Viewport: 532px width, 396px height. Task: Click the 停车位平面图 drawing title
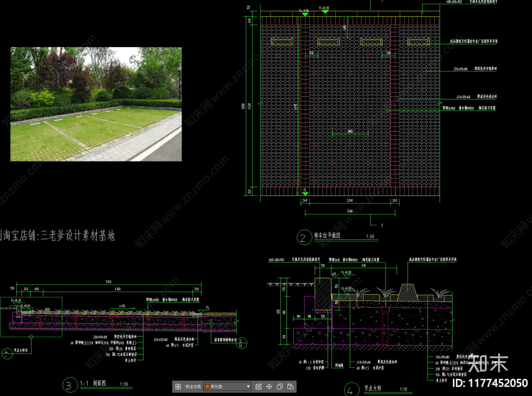(327, 235)
